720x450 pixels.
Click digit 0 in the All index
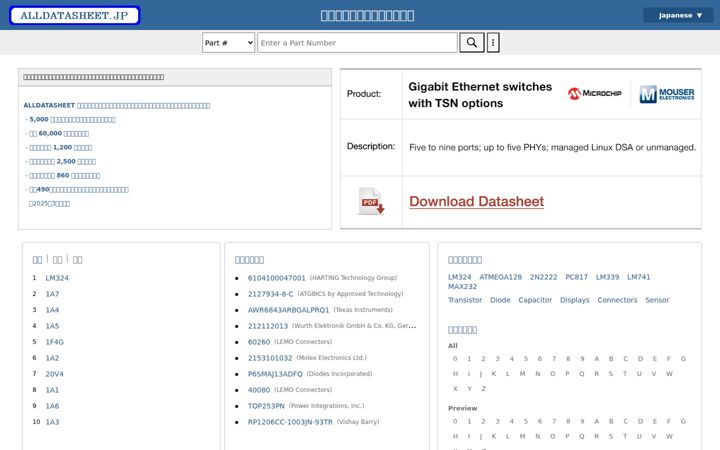[455, 359]
